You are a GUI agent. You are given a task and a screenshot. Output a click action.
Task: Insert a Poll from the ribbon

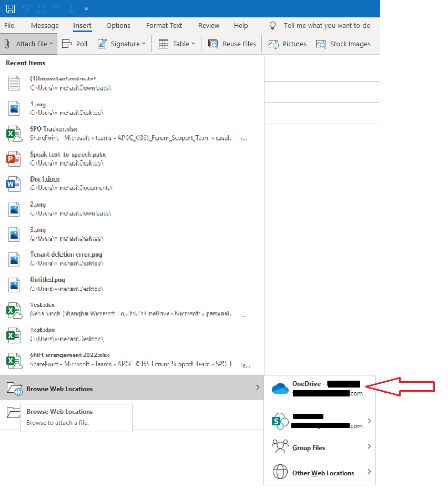(x=75, y=44)
